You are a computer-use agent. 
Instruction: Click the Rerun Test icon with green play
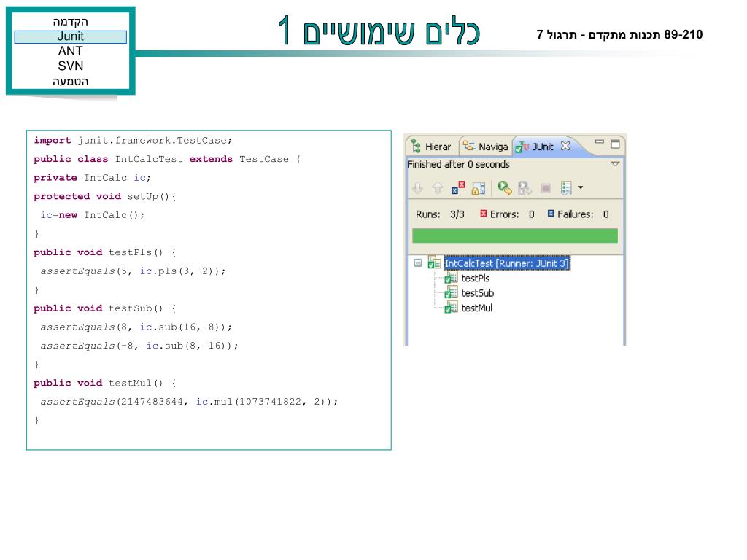click(505, 187)
